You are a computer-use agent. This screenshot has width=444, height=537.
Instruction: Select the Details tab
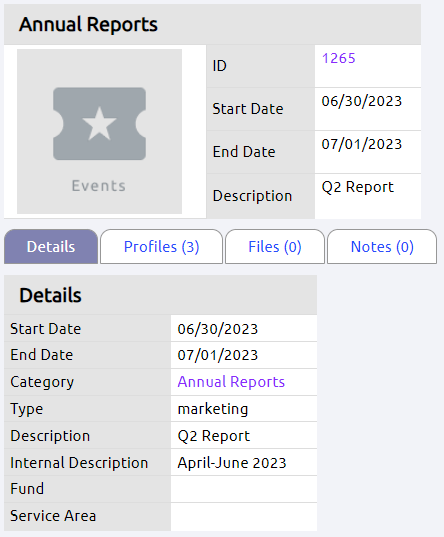pos(51,247)
